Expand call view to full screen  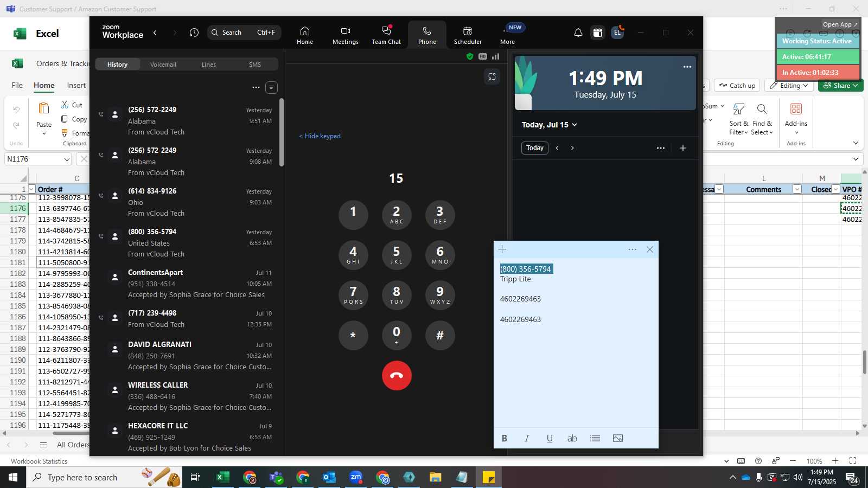click(x=492, y=76)
